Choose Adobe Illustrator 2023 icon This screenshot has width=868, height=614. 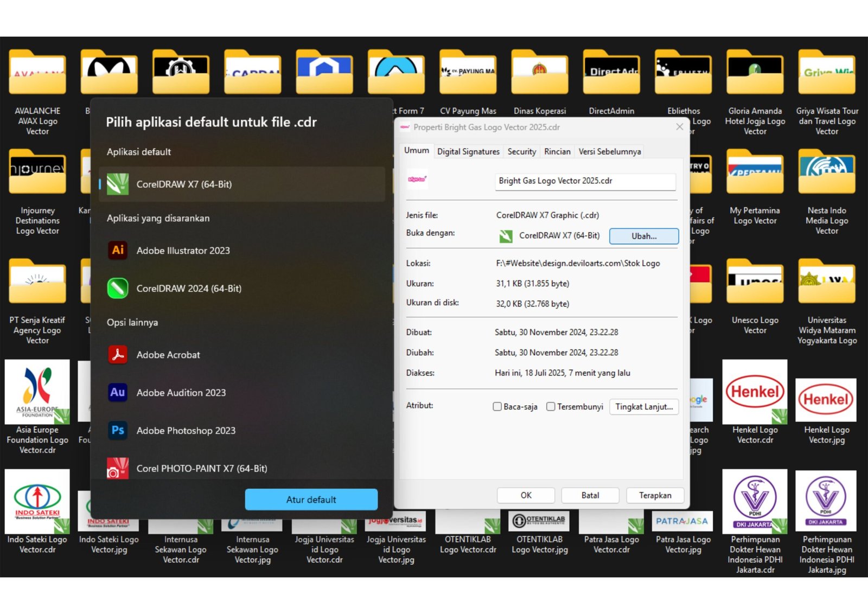pos(118,251)
